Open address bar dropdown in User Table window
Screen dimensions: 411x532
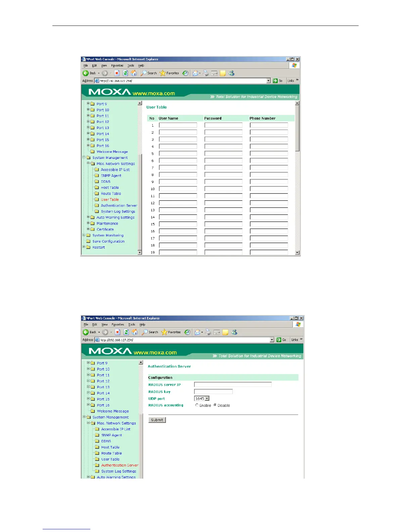(268, 81)
